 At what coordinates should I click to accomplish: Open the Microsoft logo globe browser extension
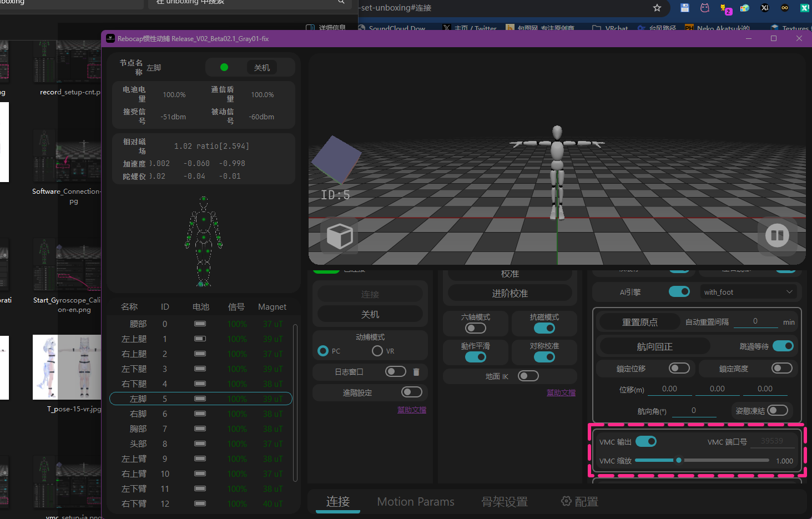coord(745,8)
